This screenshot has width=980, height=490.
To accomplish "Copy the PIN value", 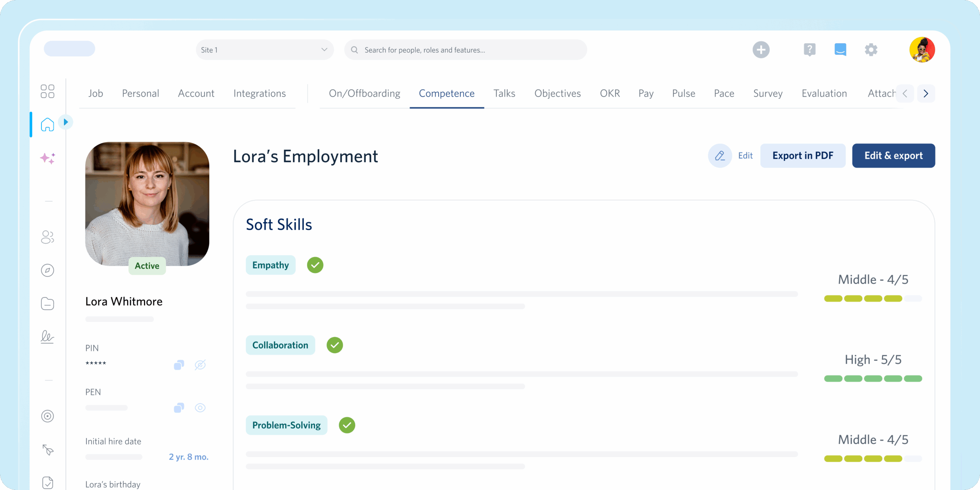I will 179,365.
